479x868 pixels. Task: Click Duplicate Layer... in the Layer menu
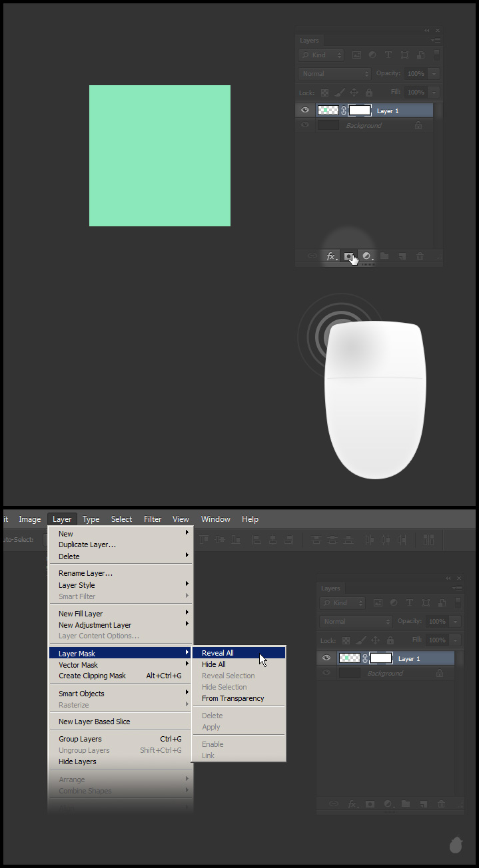87,544
